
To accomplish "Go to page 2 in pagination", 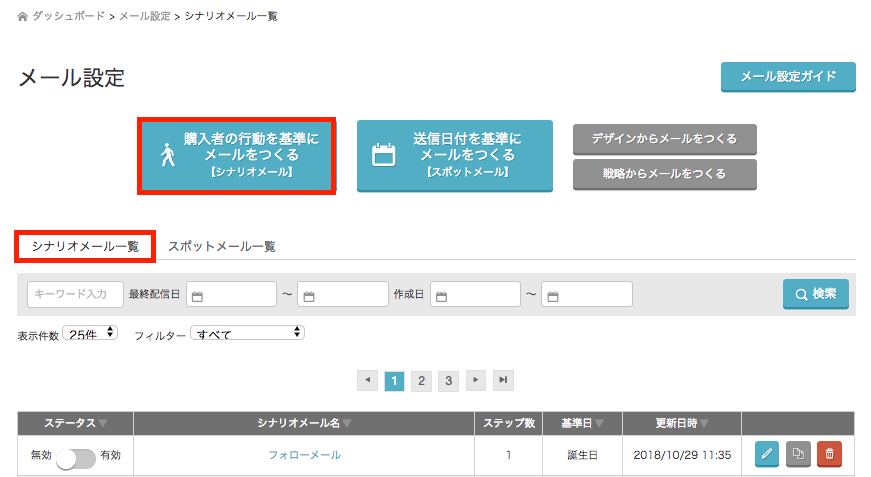I will click(x=422, y=381).
